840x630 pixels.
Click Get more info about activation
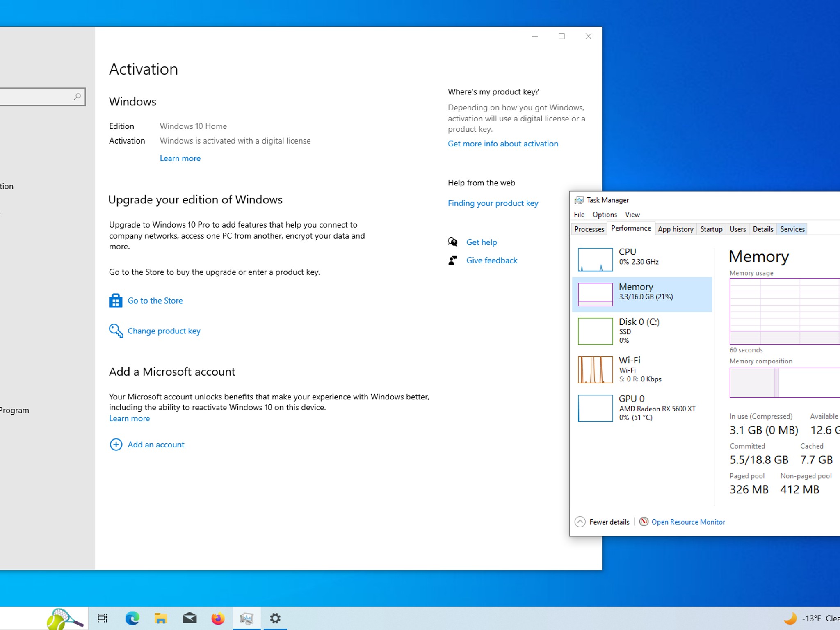[x=503, y=144]
